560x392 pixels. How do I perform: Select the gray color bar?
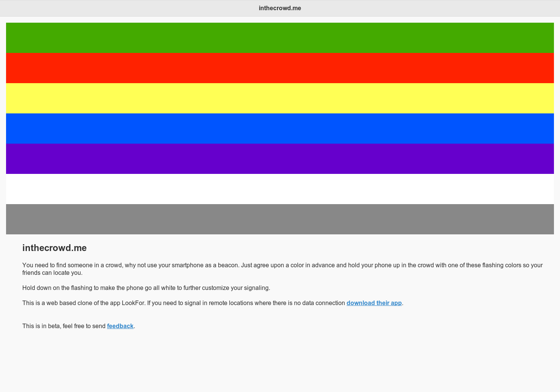280,219
